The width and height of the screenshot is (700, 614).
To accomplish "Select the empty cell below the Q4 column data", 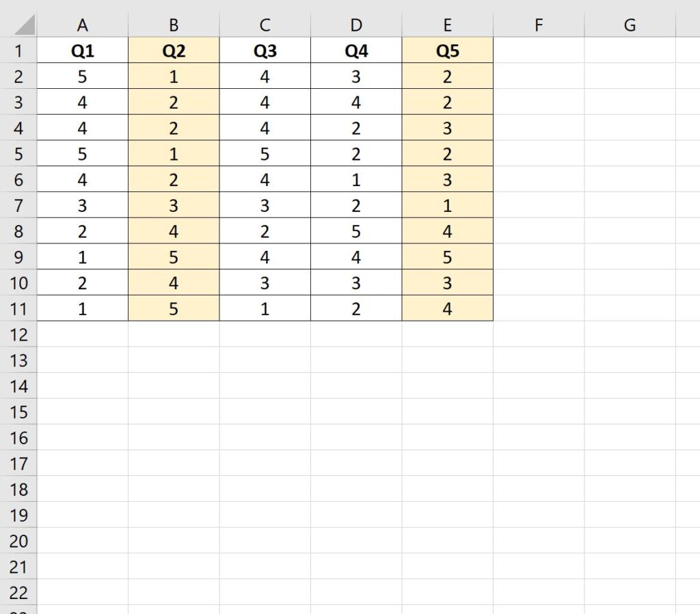I will [x=355, y=334].
